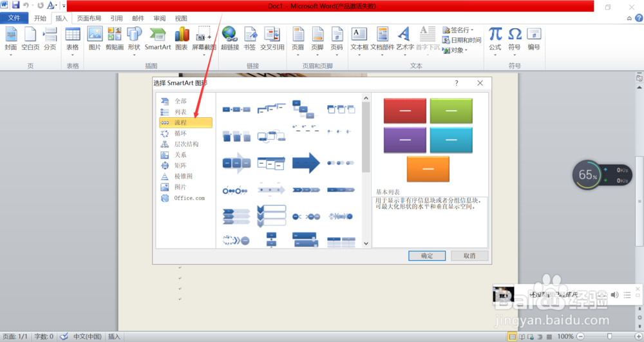The width and height of the screenshot is (644, 342).
Task: Open Quick Parts (文档部件)
Action: tap(383, 41)
